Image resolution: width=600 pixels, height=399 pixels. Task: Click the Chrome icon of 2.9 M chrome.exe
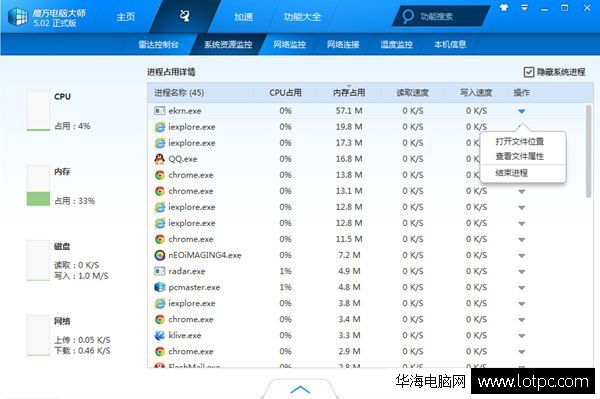pos(160,352)
